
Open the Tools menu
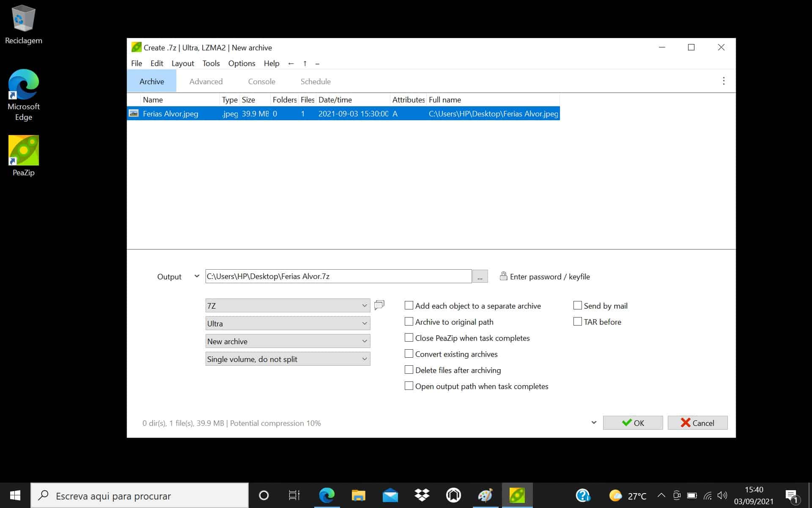[211, 63]
